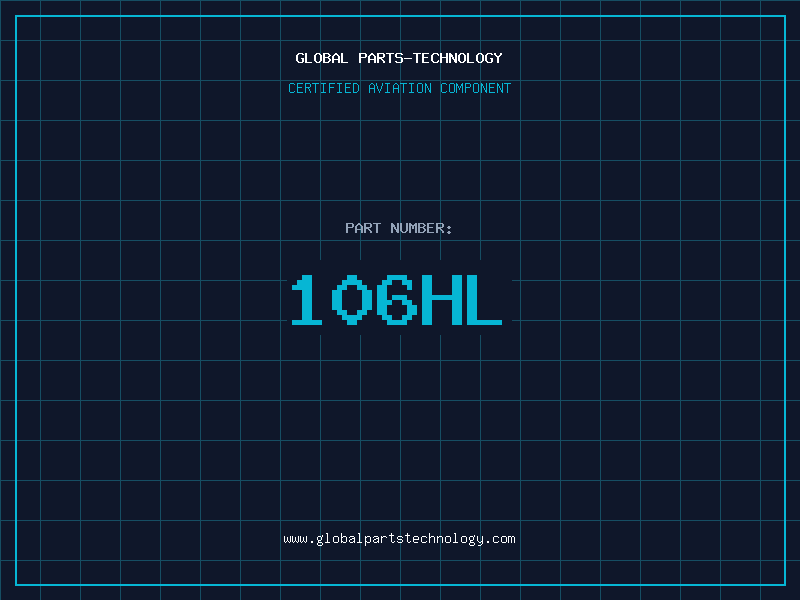Open the www.globalpartstechnology.com website link
This screenshot has height=600, width=800.
point(399,539)
